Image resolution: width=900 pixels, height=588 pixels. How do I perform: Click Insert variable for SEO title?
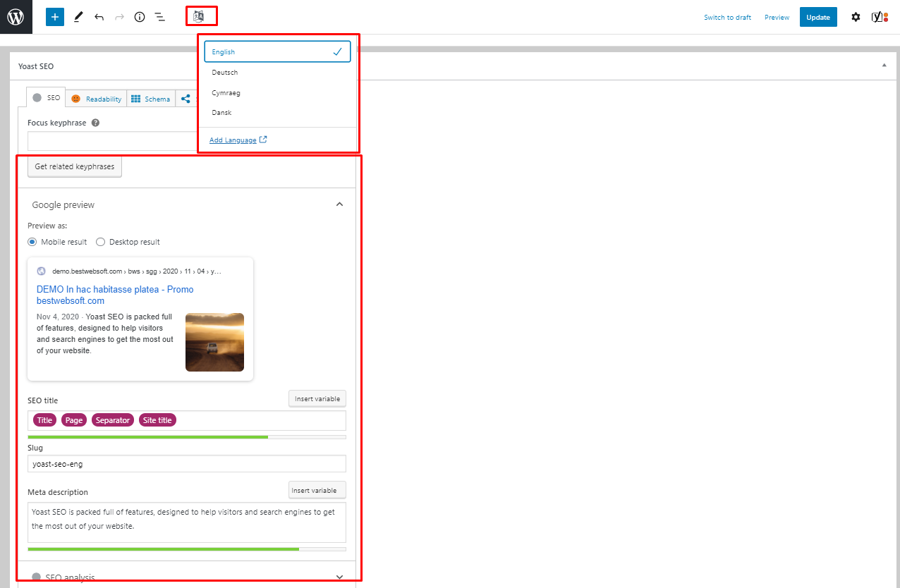317,399
